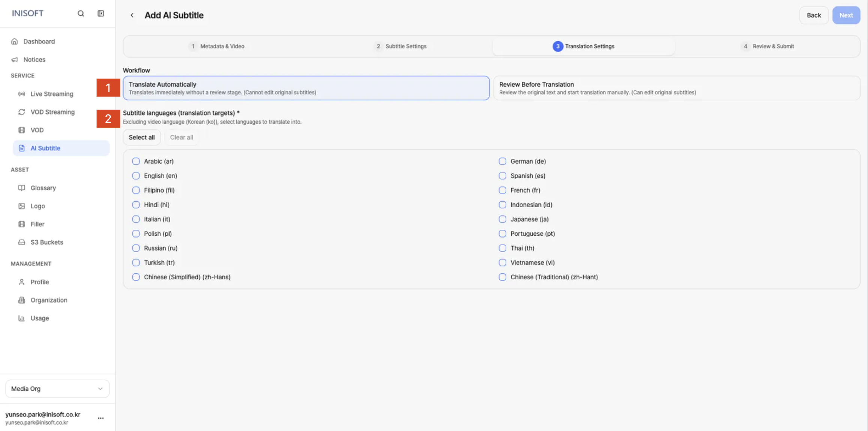868x431 pixels.
Task: Click the AI Subtitle document icon
Action: point(22,148)
